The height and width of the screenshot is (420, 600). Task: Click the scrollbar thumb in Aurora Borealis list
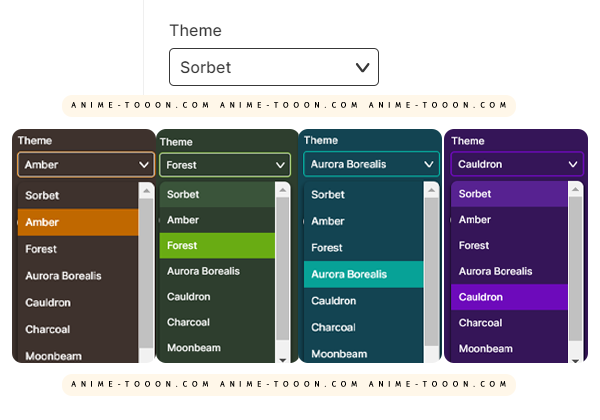coord(432,272)
